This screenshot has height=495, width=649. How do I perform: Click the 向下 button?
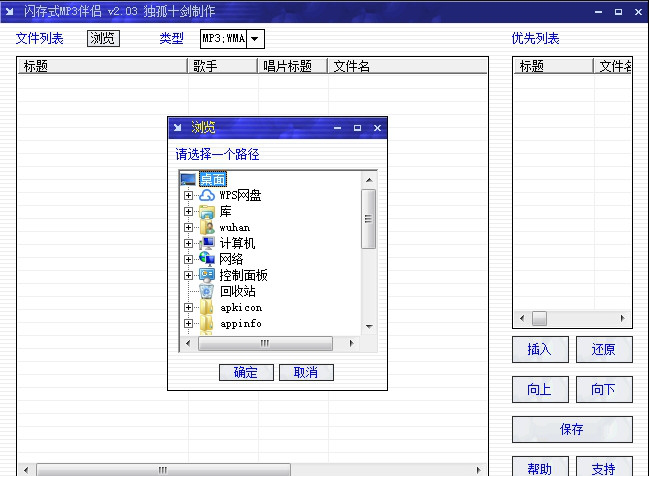604,389
